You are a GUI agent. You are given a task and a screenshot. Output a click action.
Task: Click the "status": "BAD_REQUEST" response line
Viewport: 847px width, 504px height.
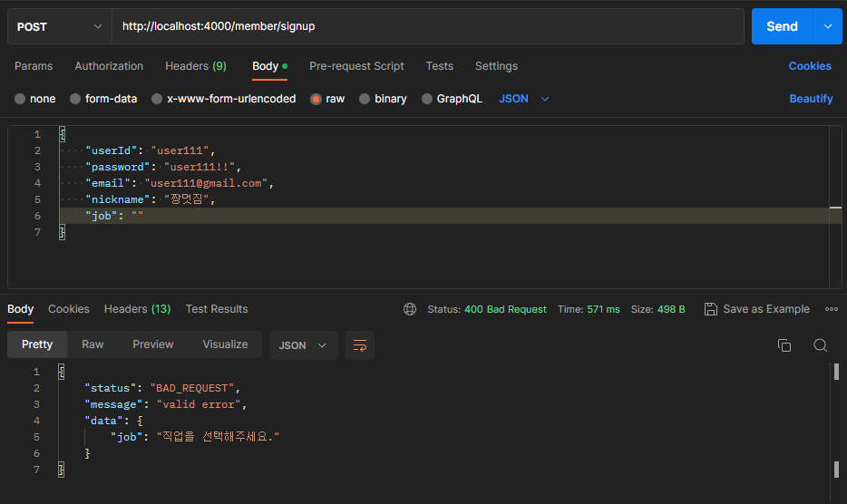point(162,388)
